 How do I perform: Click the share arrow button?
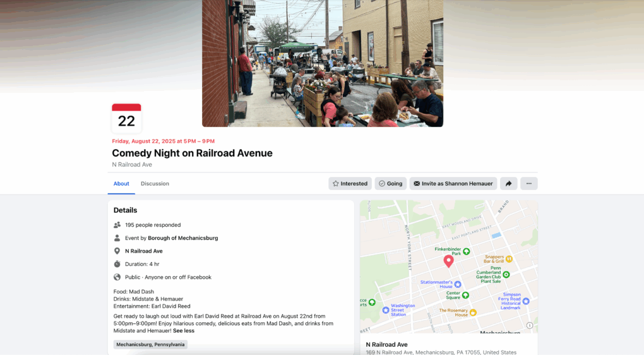[508, 184]
